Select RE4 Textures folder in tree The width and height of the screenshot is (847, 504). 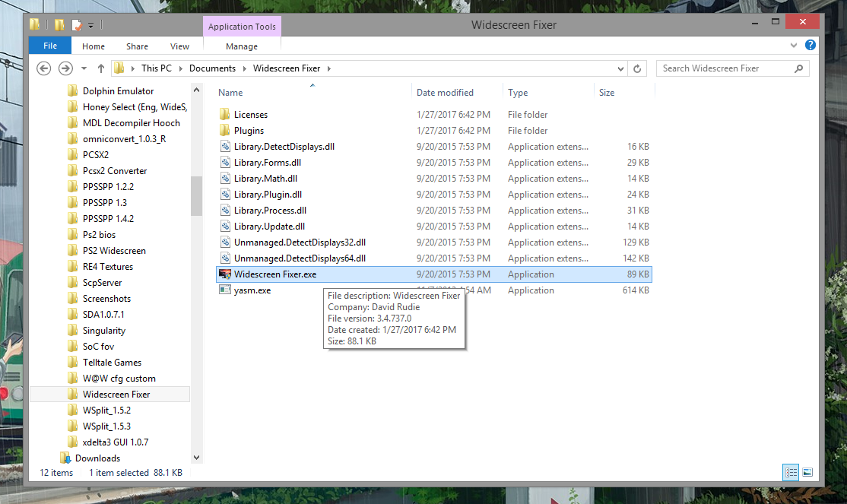tap(107, 266)
